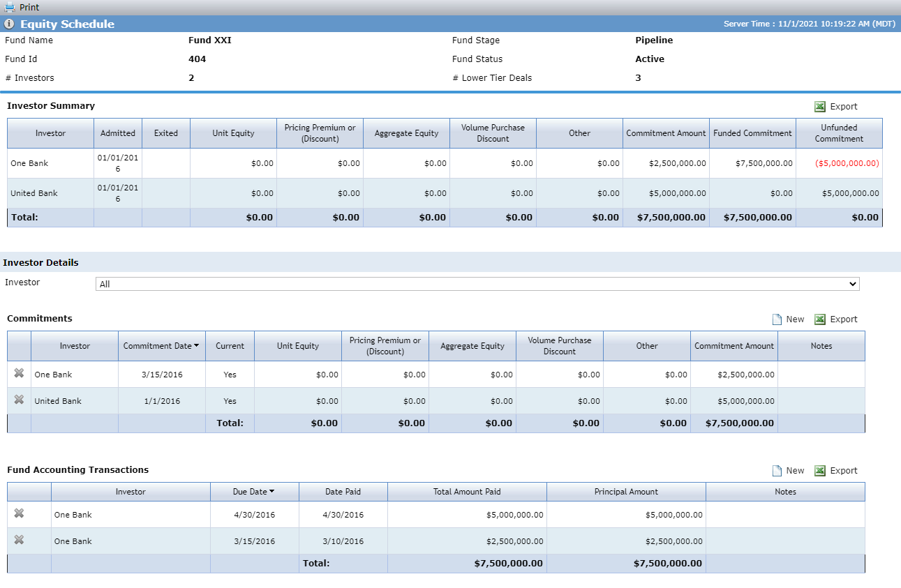Delete the 3/15/2016 One Bank transaction
901x588 pixels.
(19, 541)
